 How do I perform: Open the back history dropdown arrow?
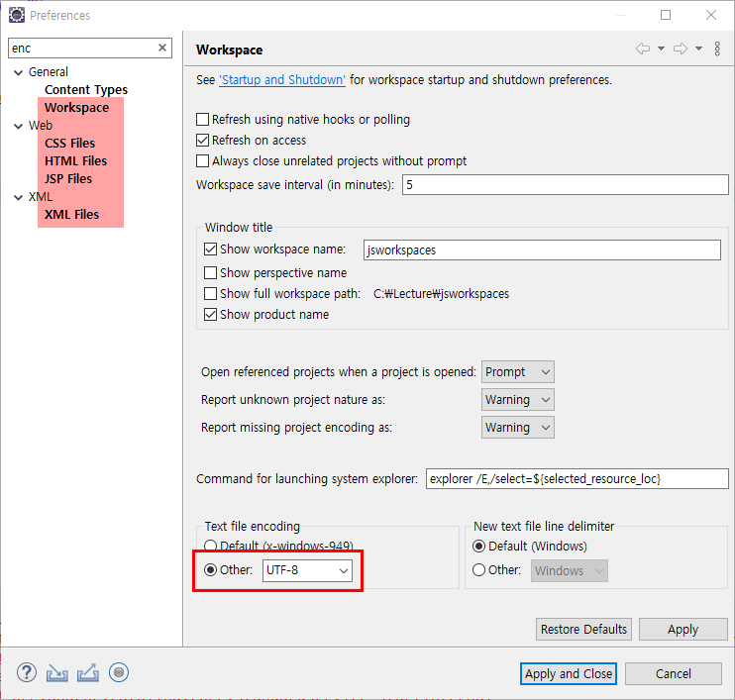click(661, 49)
